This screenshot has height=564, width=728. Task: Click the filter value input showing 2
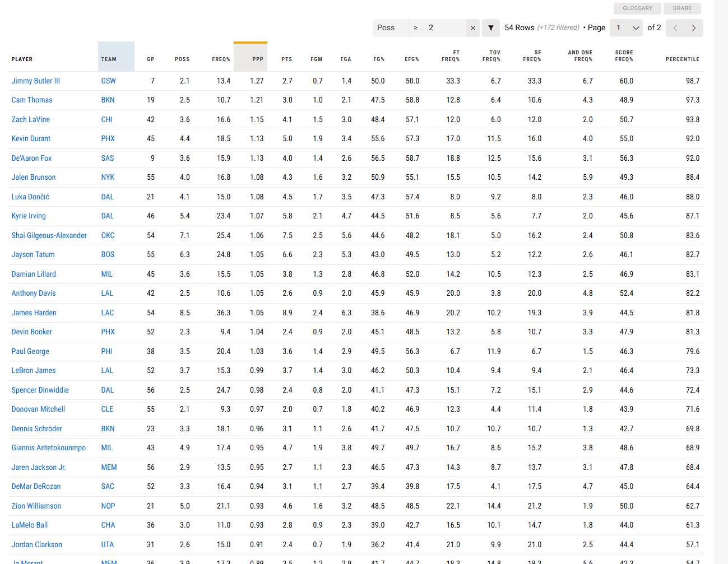click(445, 28)
